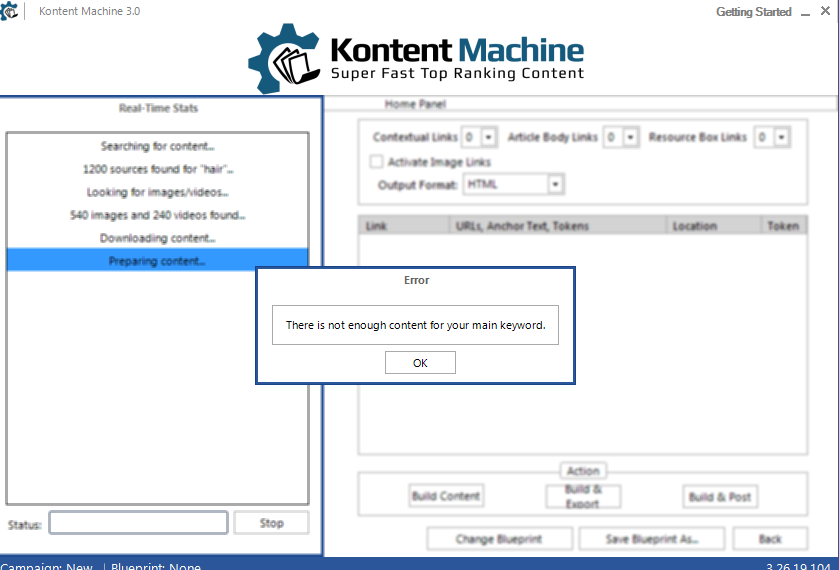
Task: Click the Kontent Machine logo gear graphic
Action: pos(284,58)
